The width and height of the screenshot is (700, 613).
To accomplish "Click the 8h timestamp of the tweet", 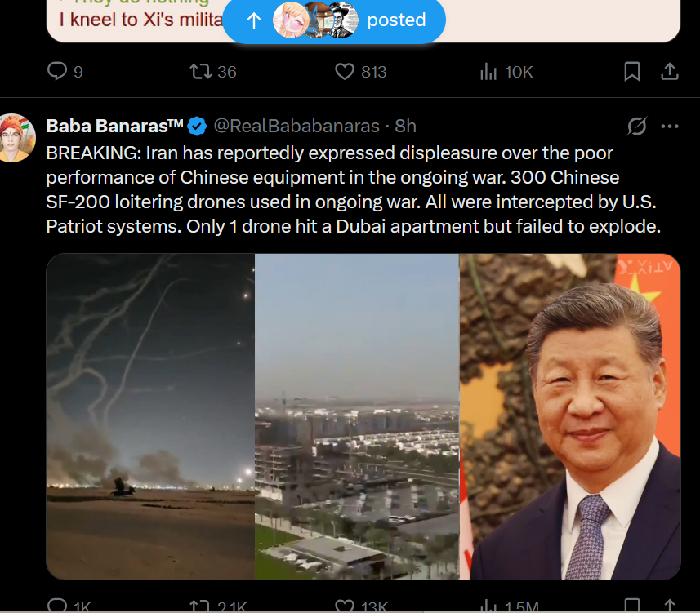I will coord(405,126).
